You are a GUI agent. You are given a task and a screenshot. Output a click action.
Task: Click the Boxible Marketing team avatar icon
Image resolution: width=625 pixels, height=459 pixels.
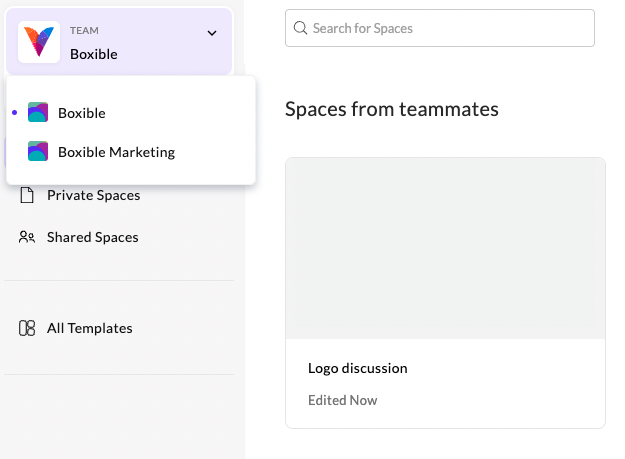click(38, 152)
